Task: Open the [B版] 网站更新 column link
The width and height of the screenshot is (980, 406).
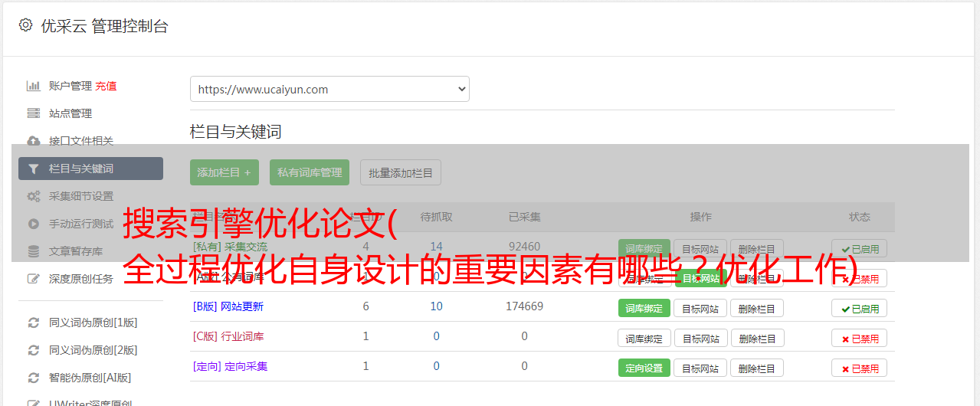Action: 228,306
